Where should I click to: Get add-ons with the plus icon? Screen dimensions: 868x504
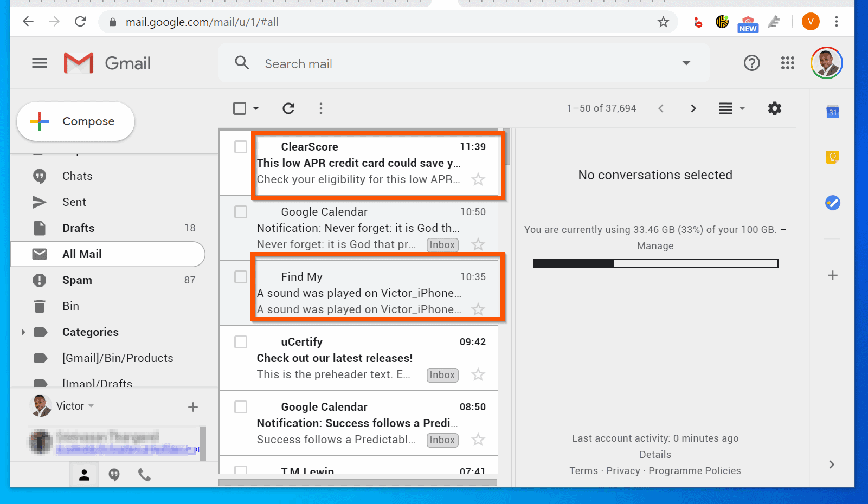[833, 275]
